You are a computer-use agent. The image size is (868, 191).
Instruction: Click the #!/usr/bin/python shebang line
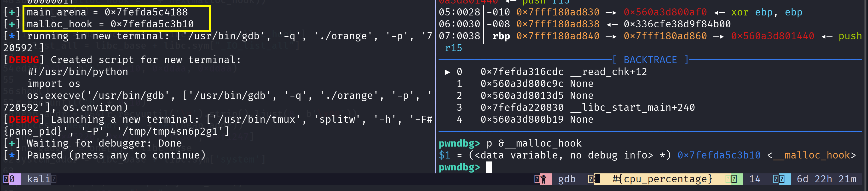[78, 72]
